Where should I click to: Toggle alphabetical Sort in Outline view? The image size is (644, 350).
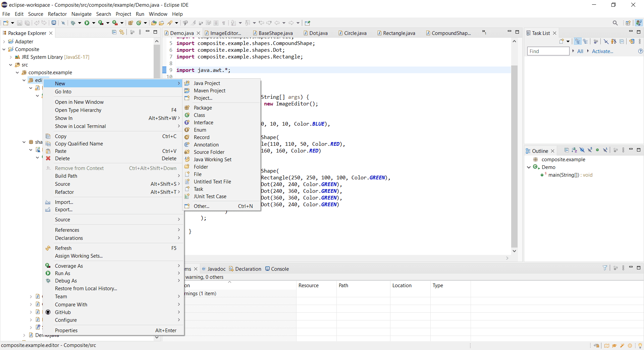[574, 150]
